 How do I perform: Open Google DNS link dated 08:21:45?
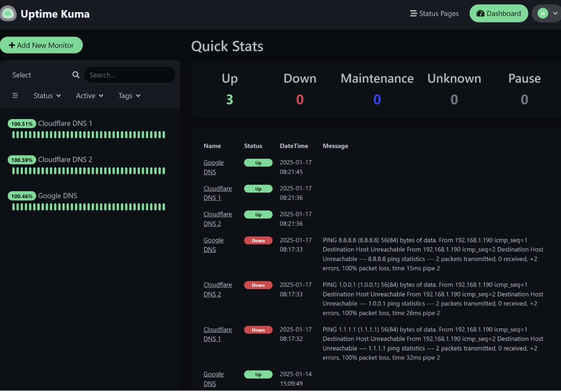(x=214, y=167)
